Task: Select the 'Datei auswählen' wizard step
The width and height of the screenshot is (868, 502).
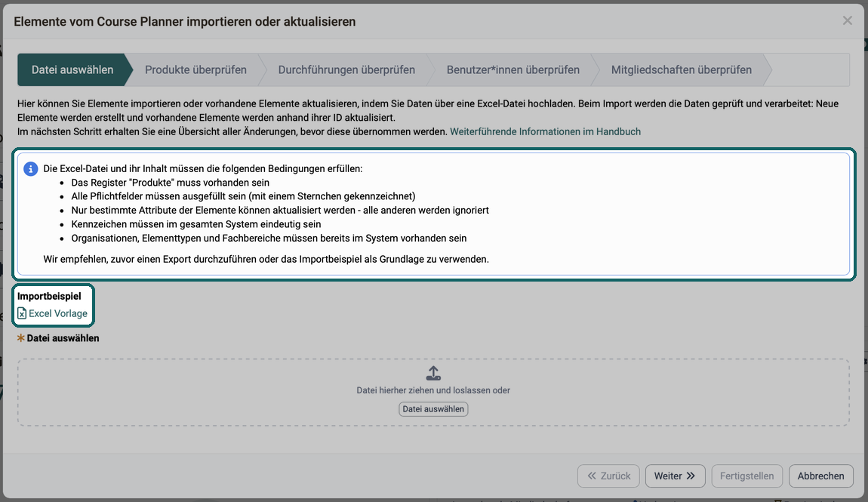Action: click(x=72, y=69)
